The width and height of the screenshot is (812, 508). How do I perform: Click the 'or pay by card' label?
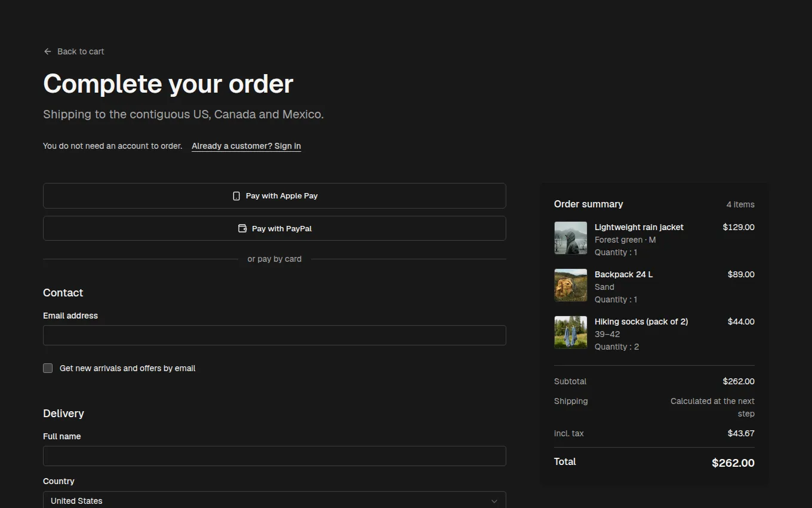tap(275, 259)
